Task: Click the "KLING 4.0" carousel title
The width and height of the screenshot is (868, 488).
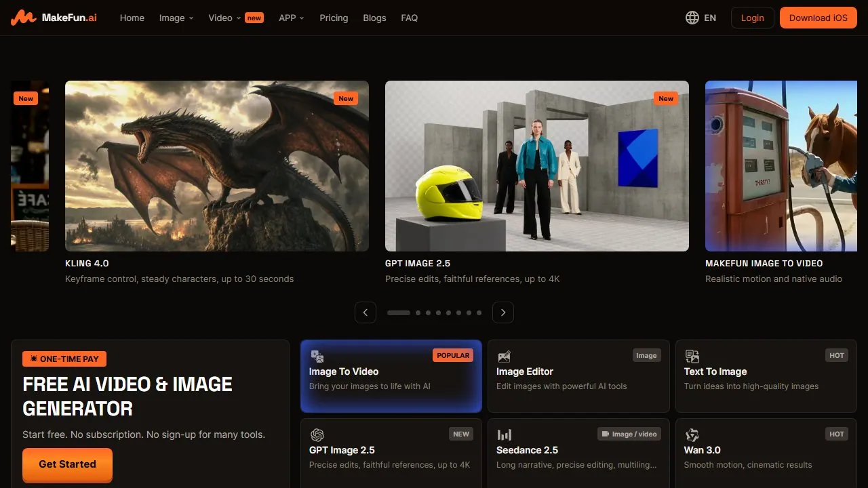Action: 87,264
